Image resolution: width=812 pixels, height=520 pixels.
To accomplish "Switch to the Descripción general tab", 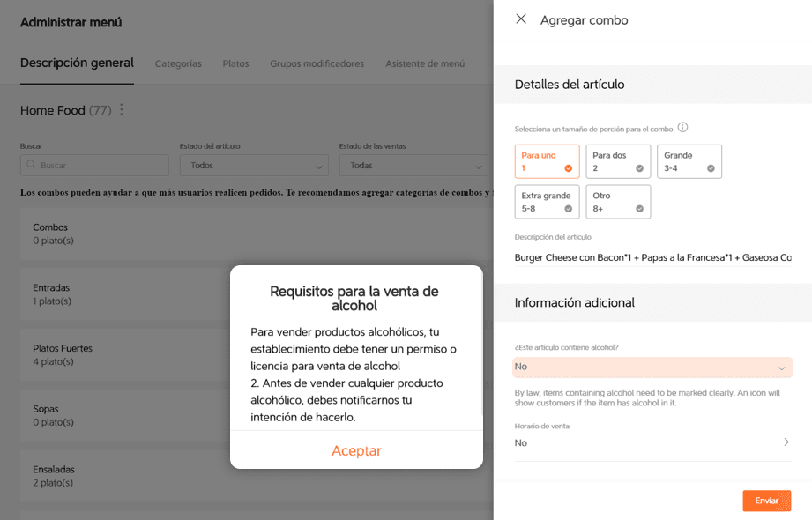I will tap(77, 63).
